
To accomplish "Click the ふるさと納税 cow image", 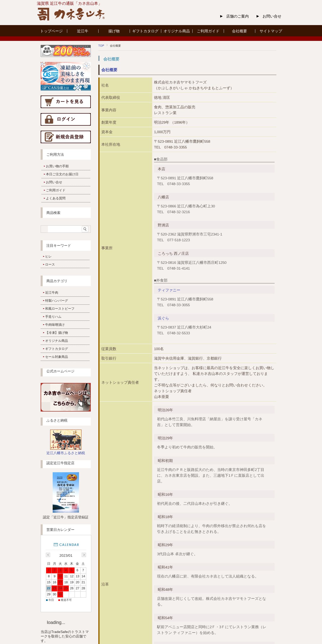I will point(66,440).
